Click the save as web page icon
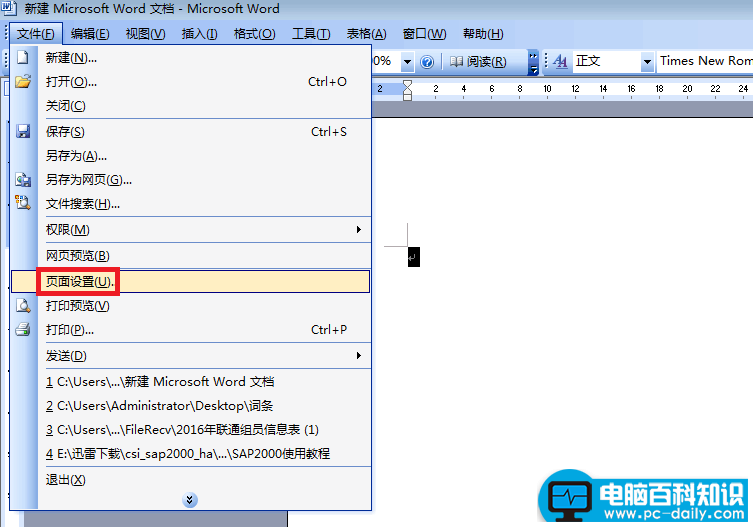 coord(23,180)
